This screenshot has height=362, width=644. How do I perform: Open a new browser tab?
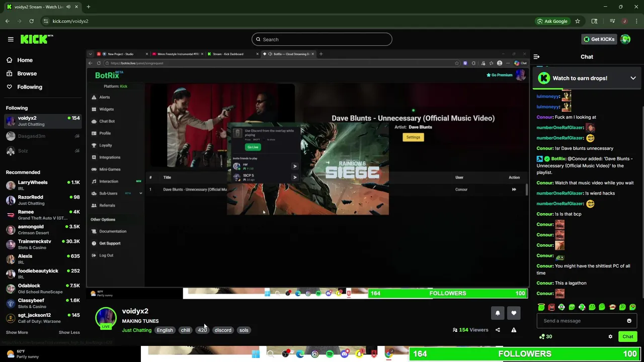88,7
